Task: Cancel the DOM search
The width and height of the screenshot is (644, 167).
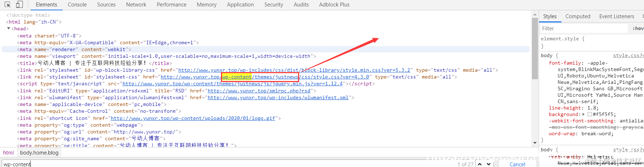Action: tap(517, 164)
